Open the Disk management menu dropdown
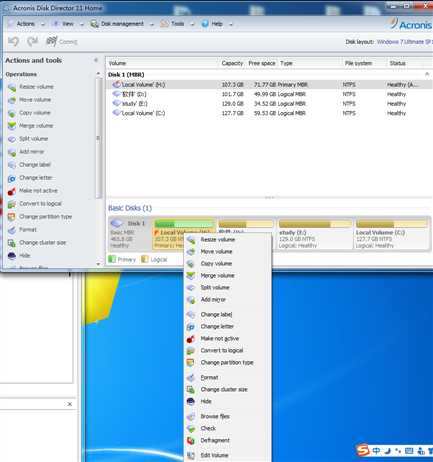 pyautogui.click(x=122, y=24)
